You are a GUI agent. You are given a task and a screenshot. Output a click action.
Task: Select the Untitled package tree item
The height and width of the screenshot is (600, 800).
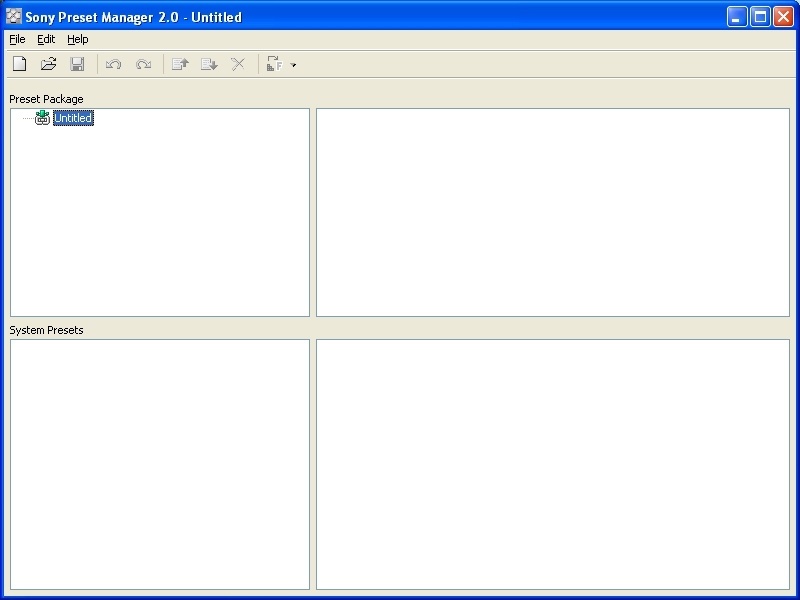click(x=73, y=118)
